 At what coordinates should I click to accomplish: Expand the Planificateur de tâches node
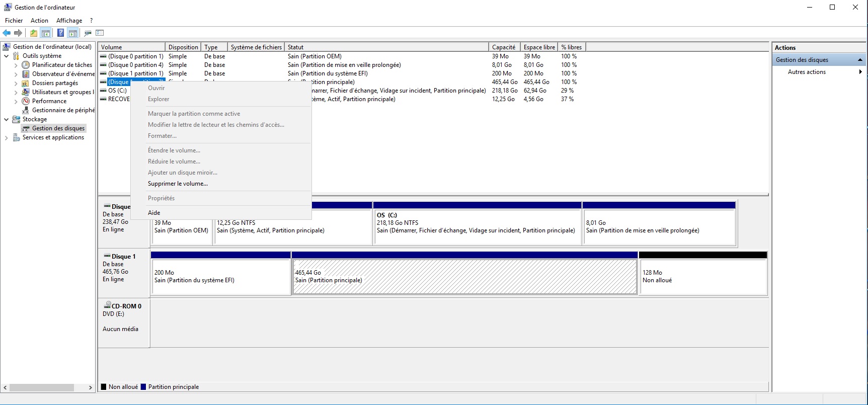16,65
